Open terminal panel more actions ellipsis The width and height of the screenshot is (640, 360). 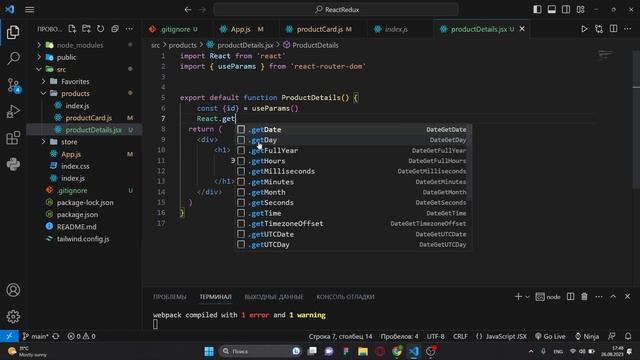pos(599,297)
